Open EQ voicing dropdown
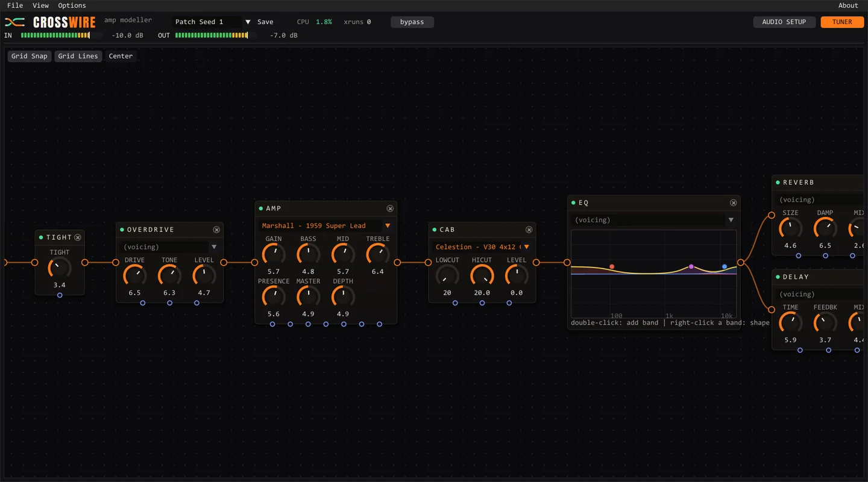The height and width of the screenshot is (482, 868). coord(653,220)
